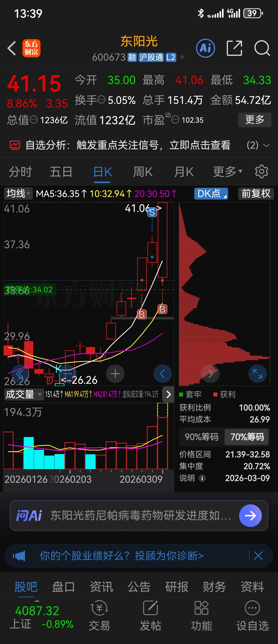Open the 研报 tab

[177, 587]
